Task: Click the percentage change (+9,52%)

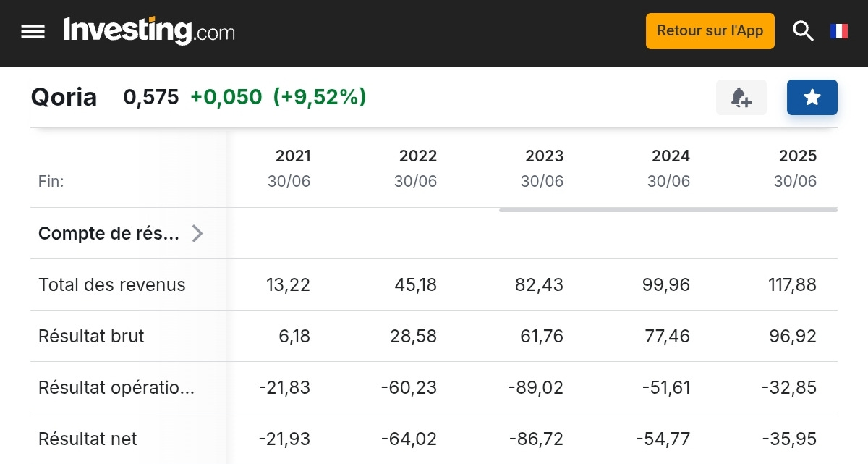Action: (320, 97)
